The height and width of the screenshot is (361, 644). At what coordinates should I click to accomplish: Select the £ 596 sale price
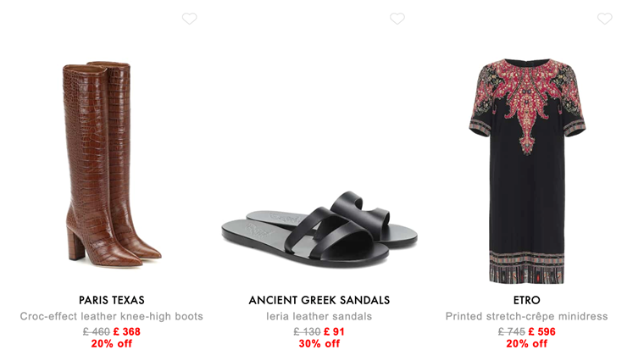541,331
